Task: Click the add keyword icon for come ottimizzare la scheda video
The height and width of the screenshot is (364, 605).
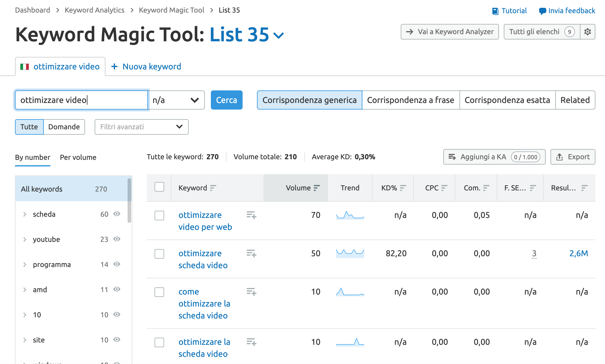Action: 251,292
